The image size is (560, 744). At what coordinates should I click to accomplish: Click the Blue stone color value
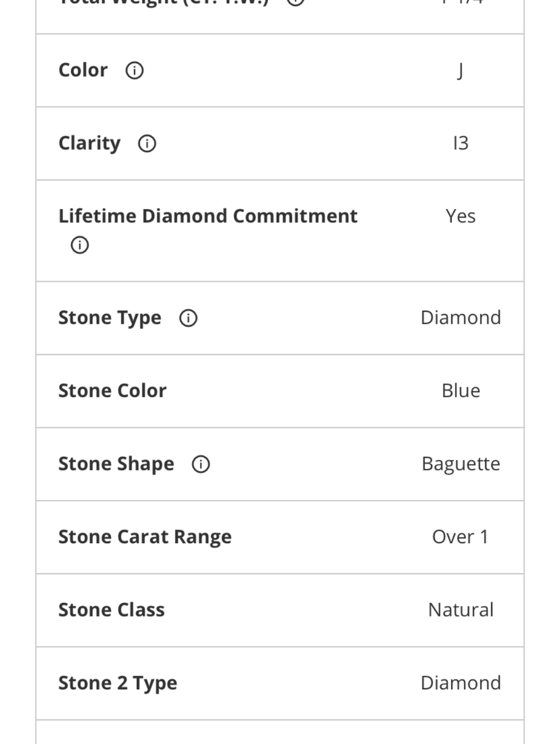(460, 390)
